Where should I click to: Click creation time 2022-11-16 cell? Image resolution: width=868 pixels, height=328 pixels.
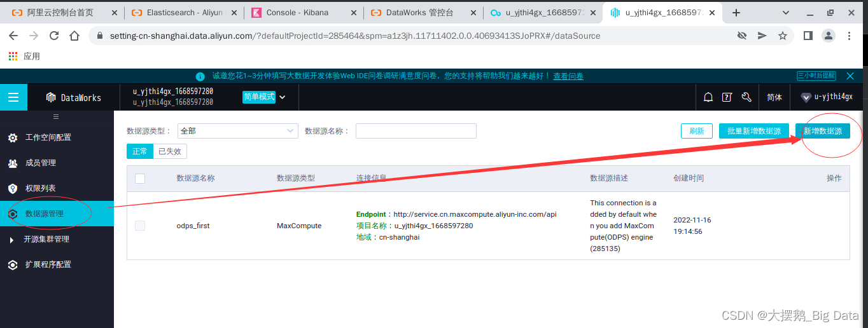692,226
